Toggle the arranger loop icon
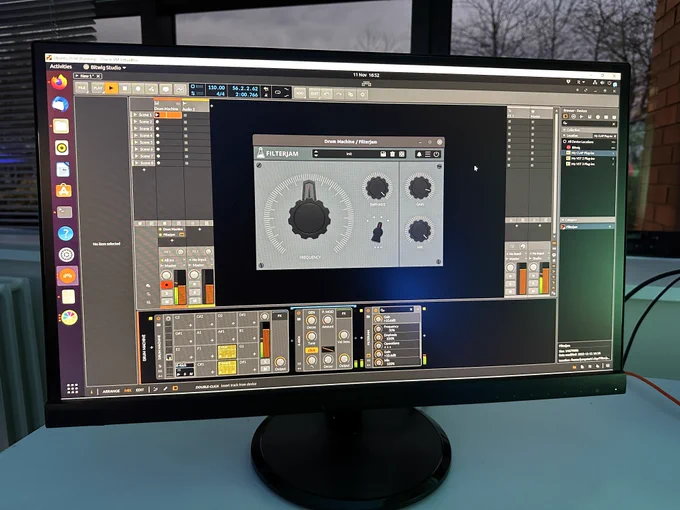Screen dimensions: 680x510 [x=278, y=92]
